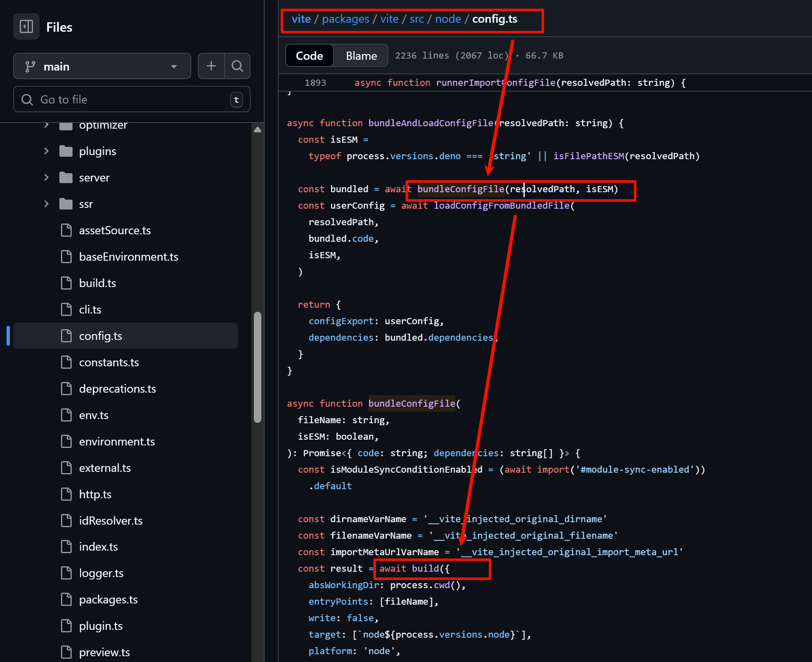Click the search magnifier icon beside plus
This screenshot has width=812, height=662.
click(237, 66)
